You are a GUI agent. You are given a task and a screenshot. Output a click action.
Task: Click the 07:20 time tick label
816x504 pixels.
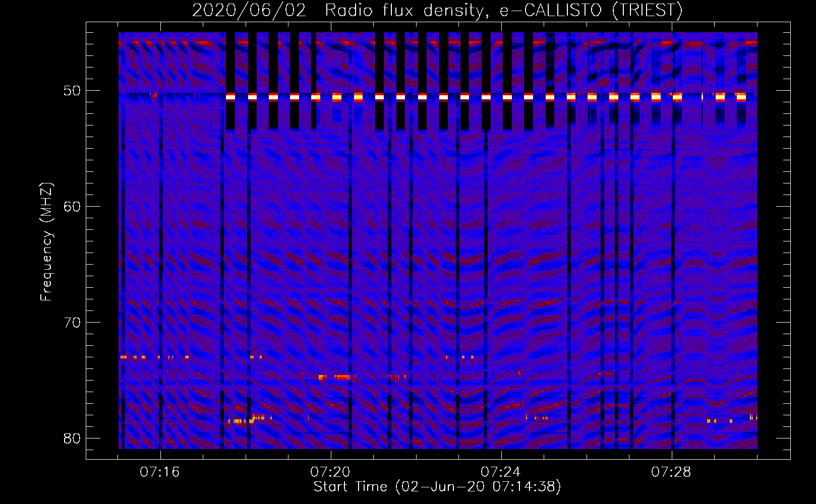click(330, 472)
